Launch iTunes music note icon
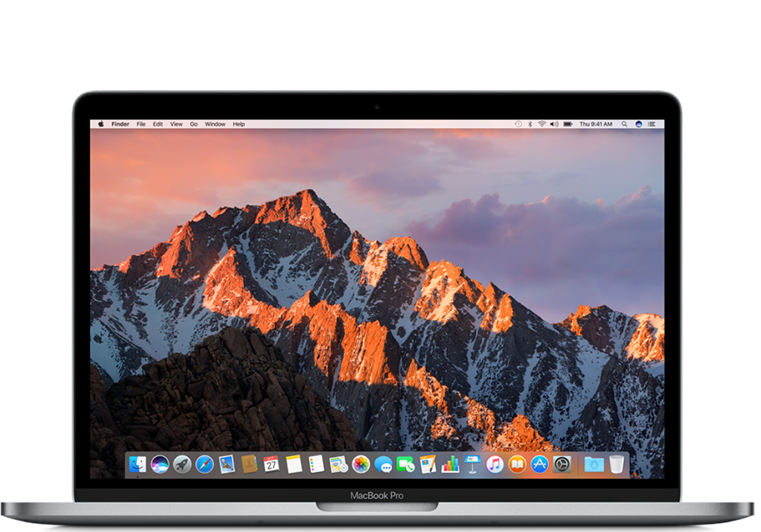 coord(495,464)
